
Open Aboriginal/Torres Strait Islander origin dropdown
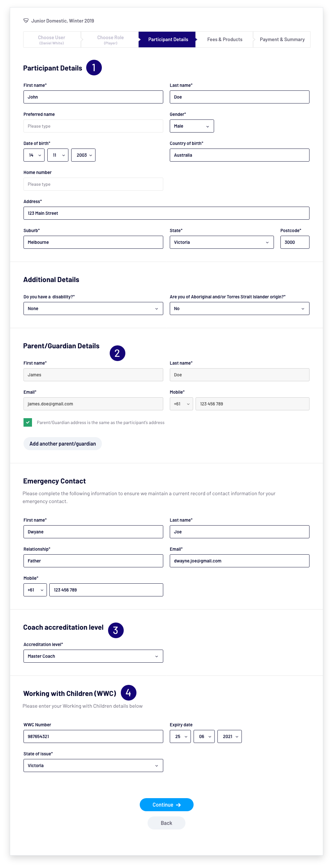(239, 309)
